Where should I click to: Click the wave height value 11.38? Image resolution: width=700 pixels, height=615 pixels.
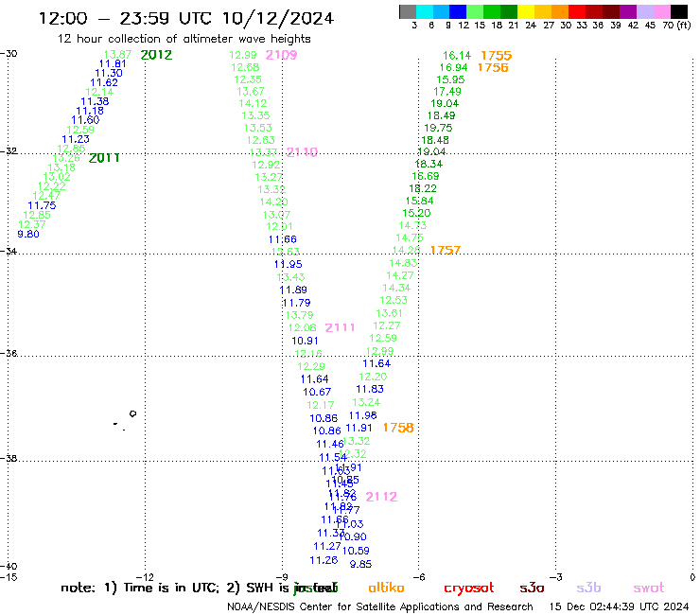coord(95,101)
